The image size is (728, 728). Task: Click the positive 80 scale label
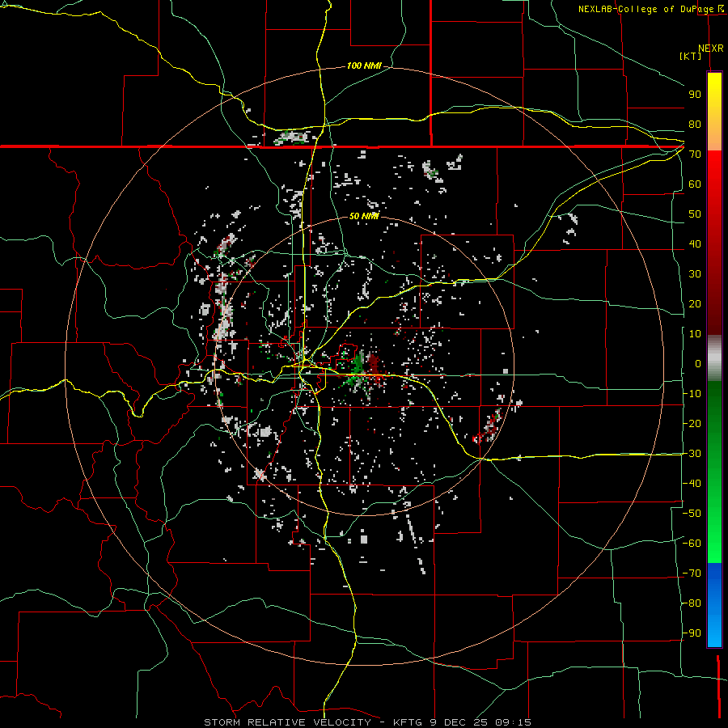pyautogui.click(x=695, y=124)
